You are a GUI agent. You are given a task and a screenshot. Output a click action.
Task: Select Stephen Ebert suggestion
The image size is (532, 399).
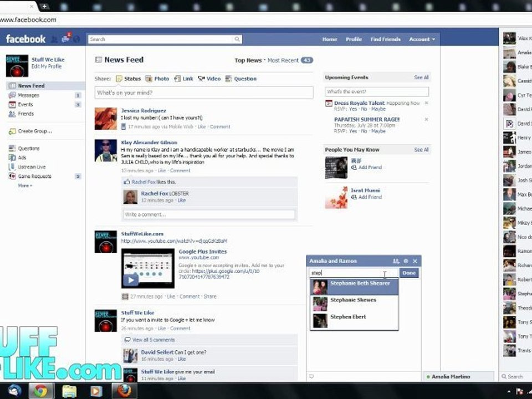coord(354,321)
